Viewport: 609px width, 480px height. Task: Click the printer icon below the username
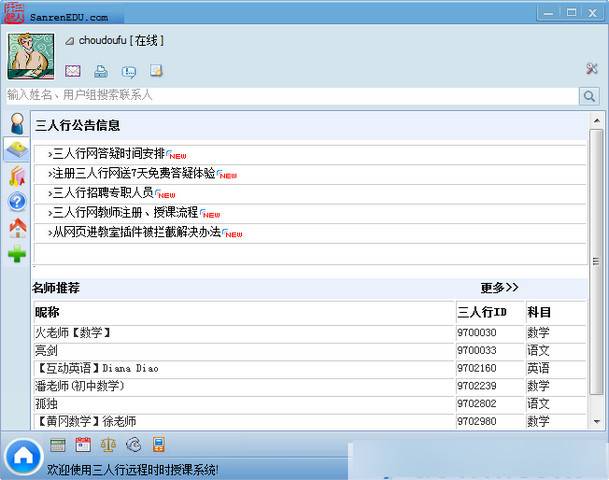tap(101, 71)
